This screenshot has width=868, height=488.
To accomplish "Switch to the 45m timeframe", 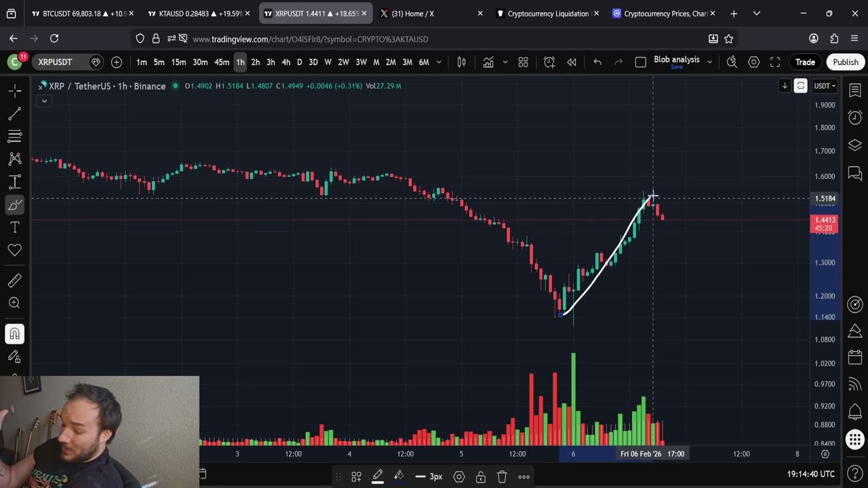I will [222, 62].
